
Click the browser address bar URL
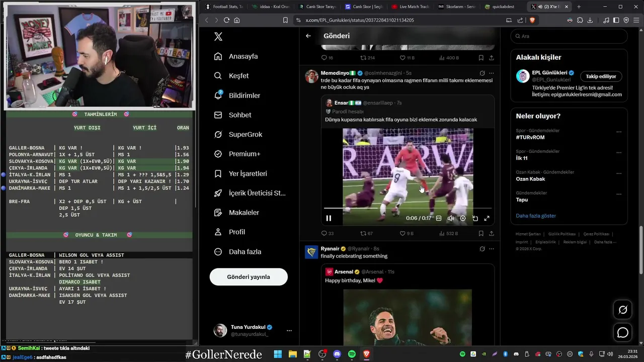click(360, 20)
